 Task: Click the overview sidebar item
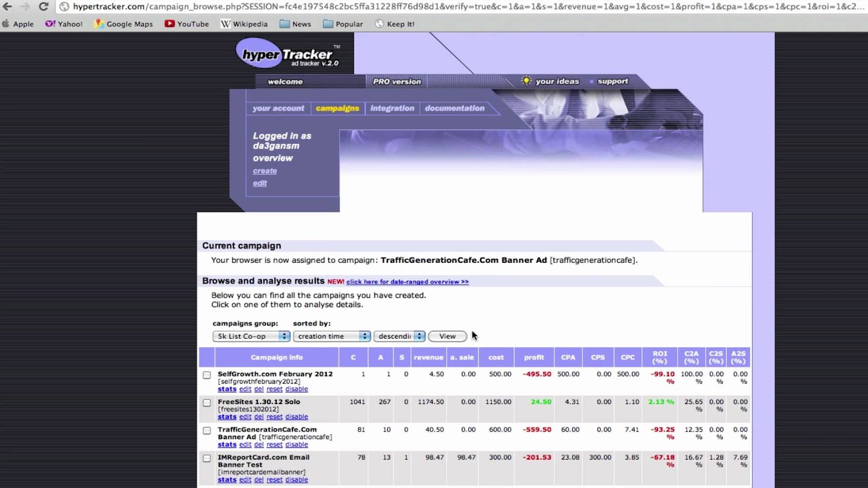click(273, 158)
